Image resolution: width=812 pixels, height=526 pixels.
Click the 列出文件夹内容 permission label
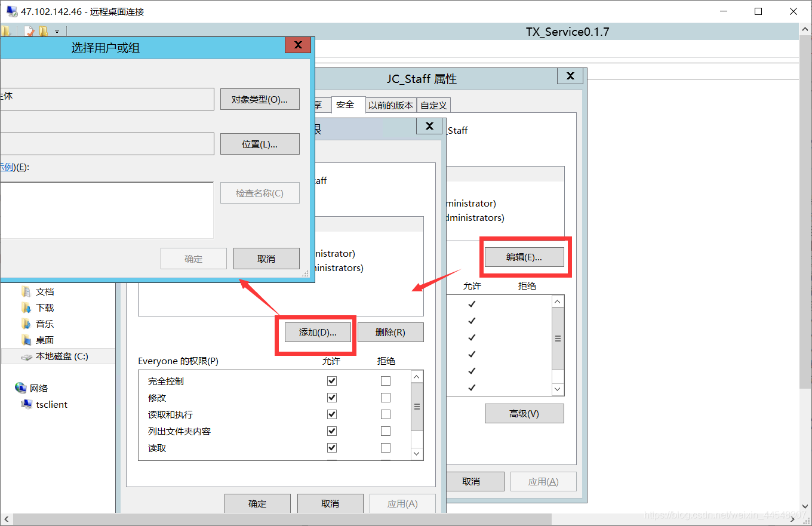179,431
